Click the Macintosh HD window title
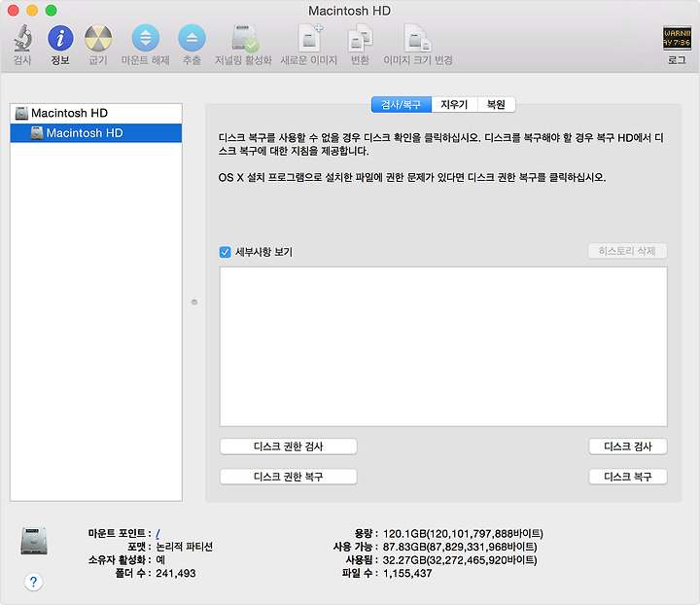Screen dimensions: 700x605 point(350,11)
